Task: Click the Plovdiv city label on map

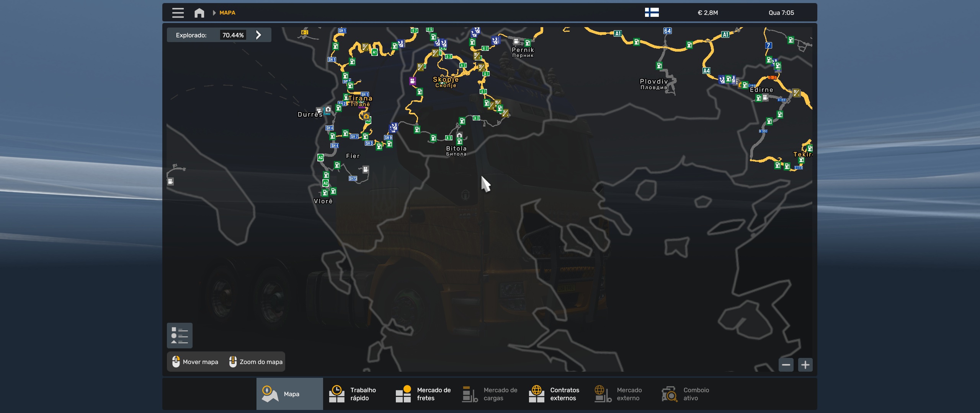Action: click(654, 82)
